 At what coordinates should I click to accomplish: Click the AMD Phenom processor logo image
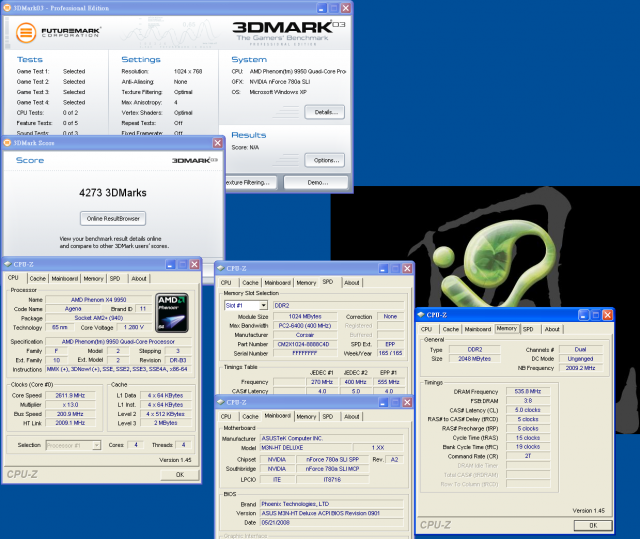[172, 313]
